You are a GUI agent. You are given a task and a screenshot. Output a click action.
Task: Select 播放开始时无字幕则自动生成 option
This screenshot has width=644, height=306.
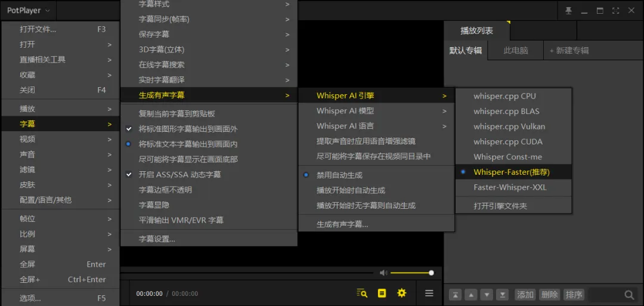376,206
